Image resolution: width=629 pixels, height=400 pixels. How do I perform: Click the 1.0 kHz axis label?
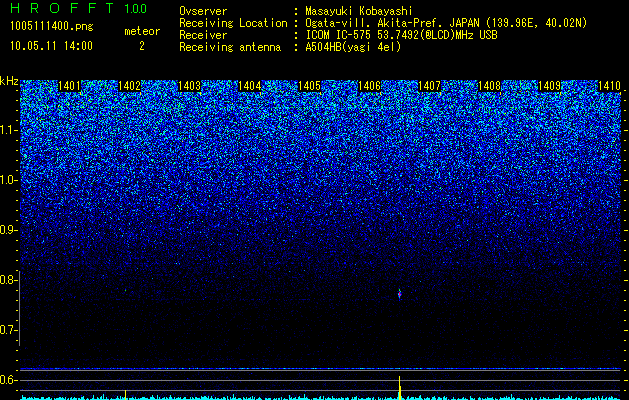pyautogui.click(x=9, y=180)
